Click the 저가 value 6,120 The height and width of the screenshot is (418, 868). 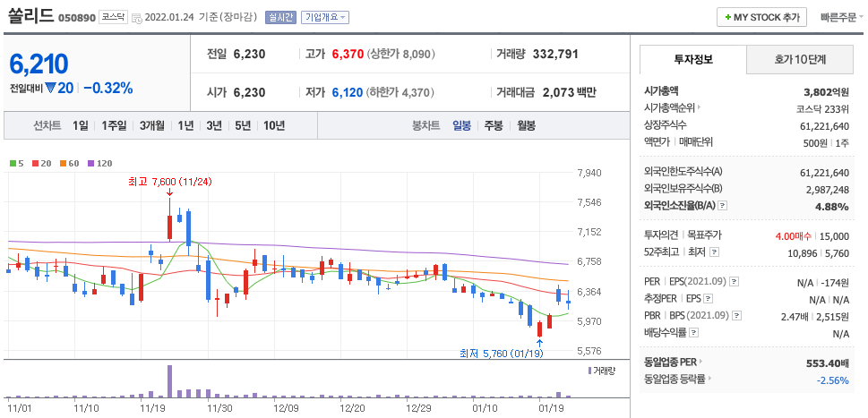[348, 92]
